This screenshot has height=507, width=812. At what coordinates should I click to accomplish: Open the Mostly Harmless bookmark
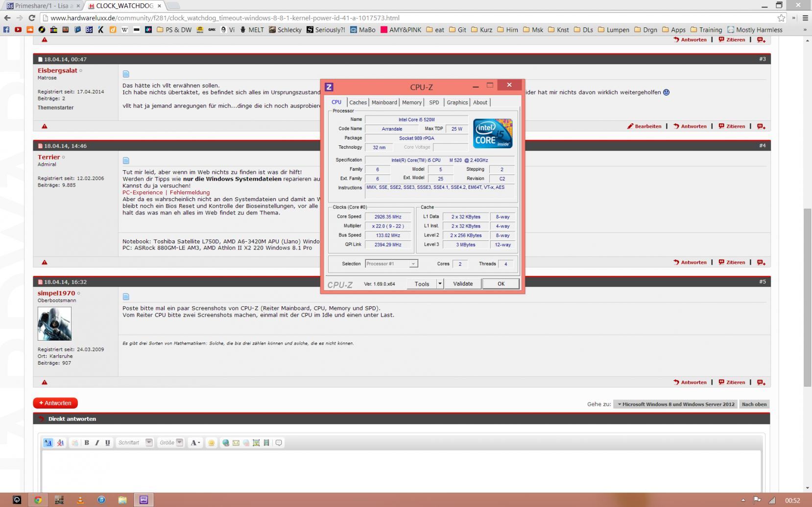click(755, 29)
